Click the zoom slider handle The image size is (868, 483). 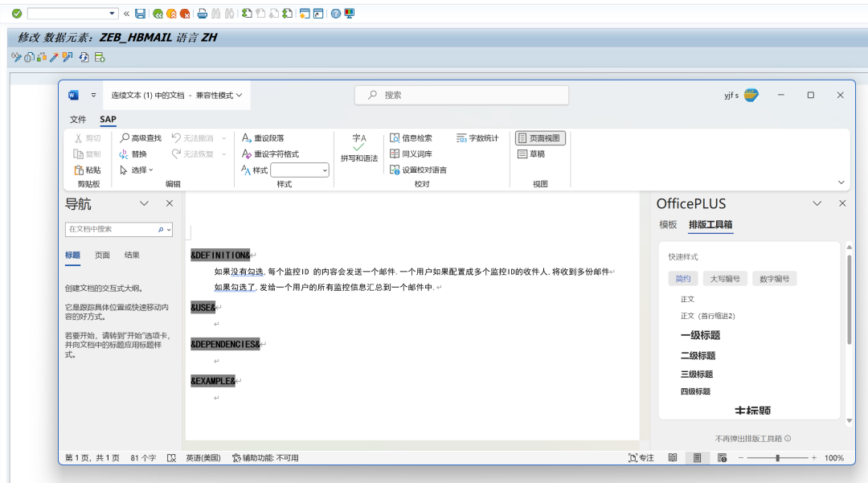pyautogui.click(x=778, y=458)
